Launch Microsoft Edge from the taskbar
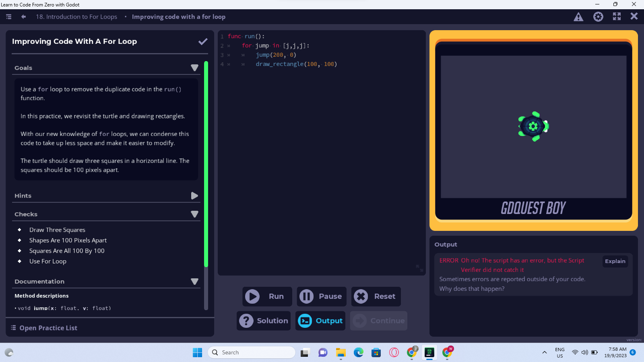 (x=358, y=352)
